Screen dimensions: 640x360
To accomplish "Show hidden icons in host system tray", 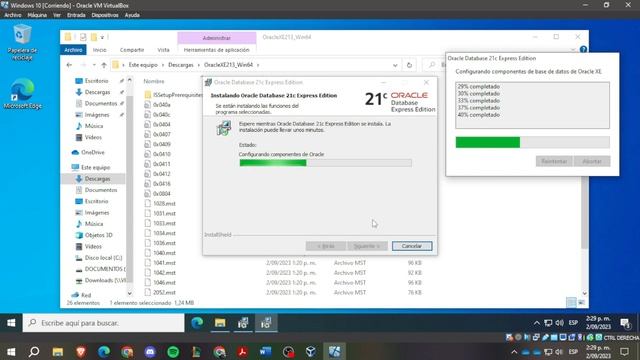I will [x=514, y=351].
